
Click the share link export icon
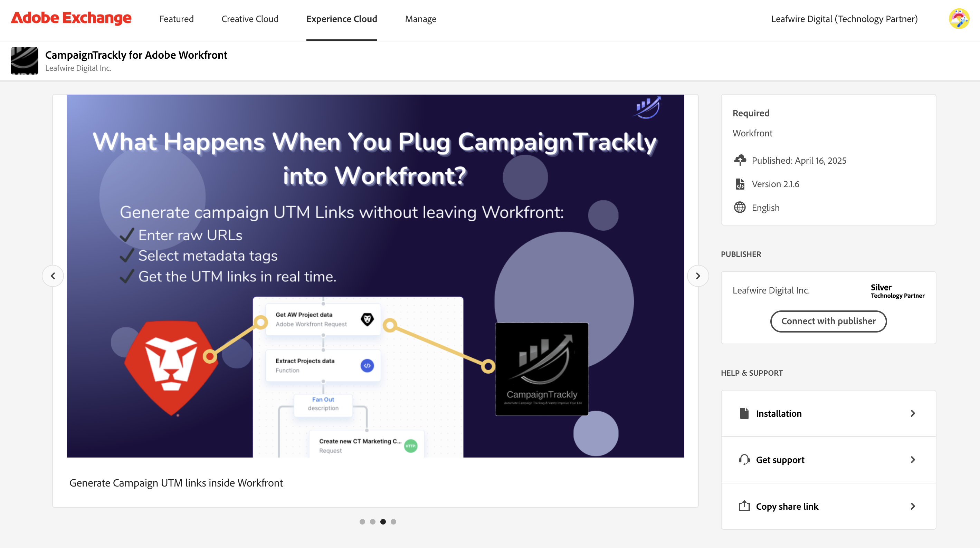[x=744, y=506]
